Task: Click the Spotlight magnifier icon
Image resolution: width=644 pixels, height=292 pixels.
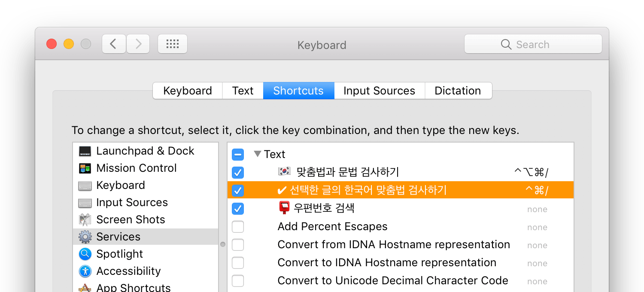Action: (85, 254)
